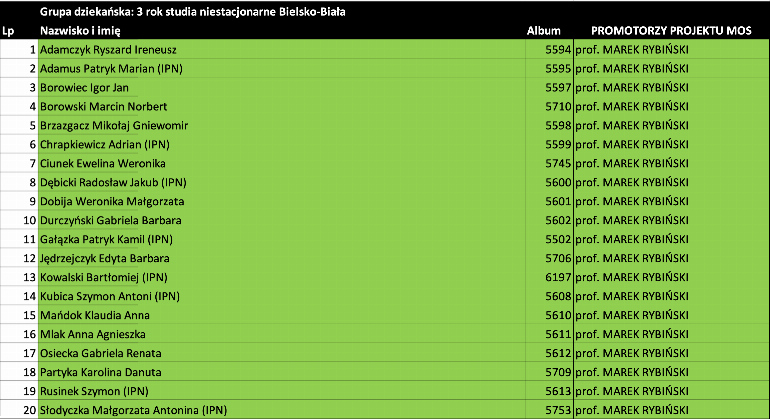Click album number 5709

tap(549, 372)
